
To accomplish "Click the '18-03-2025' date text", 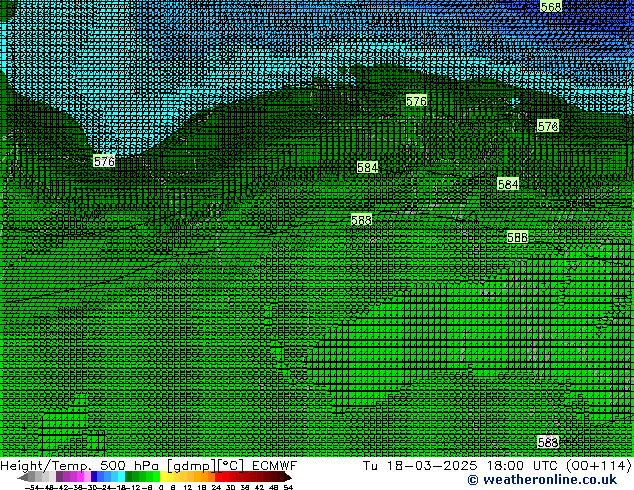I will pos(432,466).
